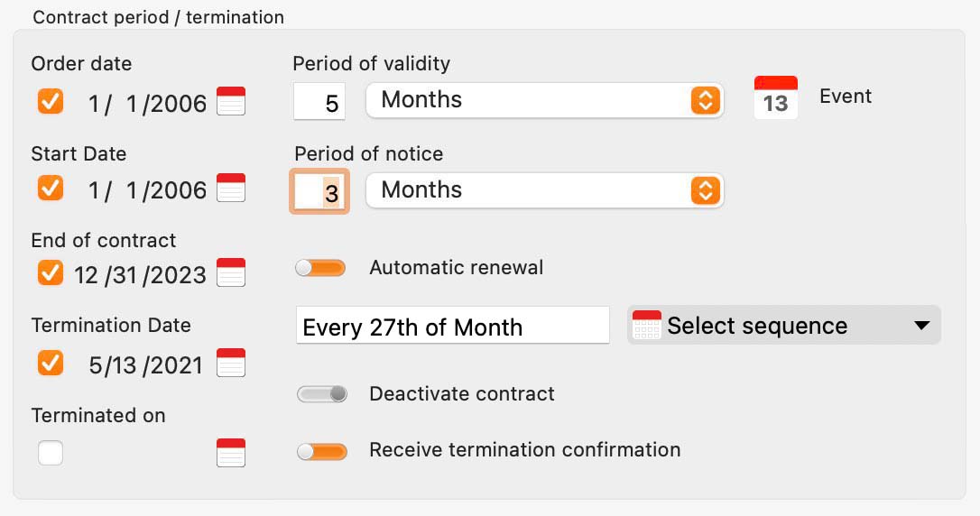Open calendar picker for Start Date

pos(231,188)
